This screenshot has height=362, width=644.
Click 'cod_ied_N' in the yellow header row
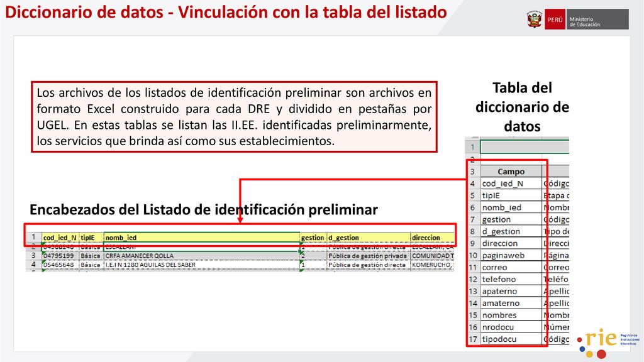[60, 237]
